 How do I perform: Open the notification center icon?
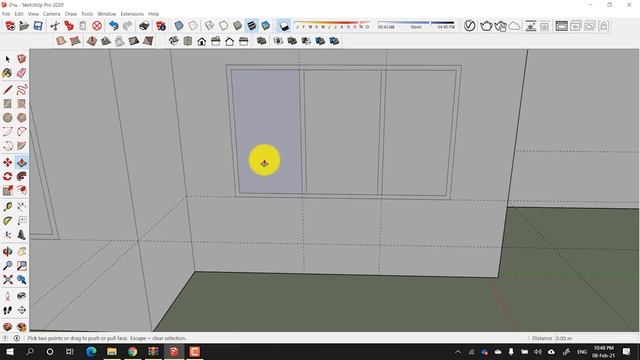click(627, 351)
